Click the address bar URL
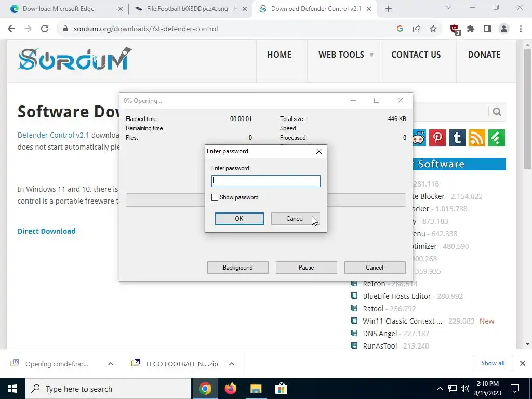The image size is (532, 399). (145, 29)
